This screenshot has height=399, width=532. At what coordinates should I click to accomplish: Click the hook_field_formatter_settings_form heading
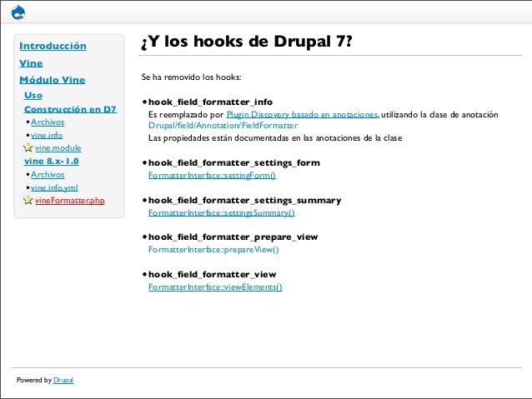pos(234,162)
